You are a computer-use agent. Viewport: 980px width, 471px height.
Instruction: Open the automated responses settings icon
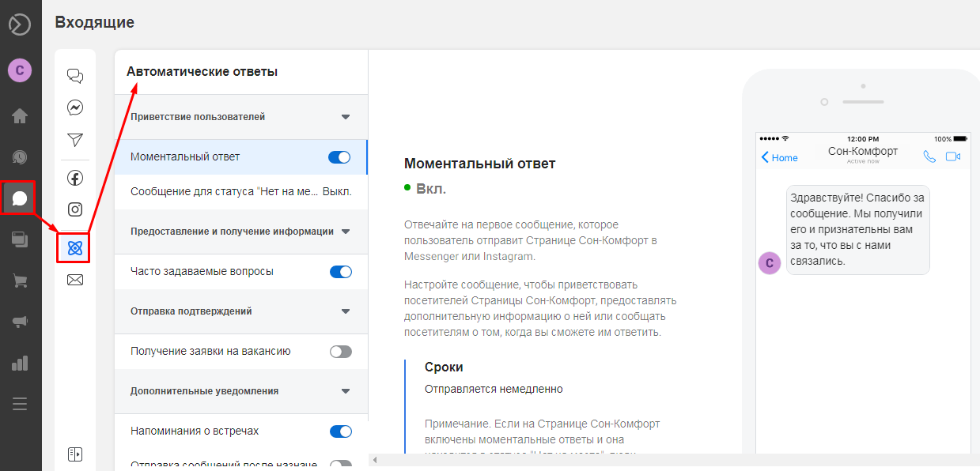coord(74,247)
